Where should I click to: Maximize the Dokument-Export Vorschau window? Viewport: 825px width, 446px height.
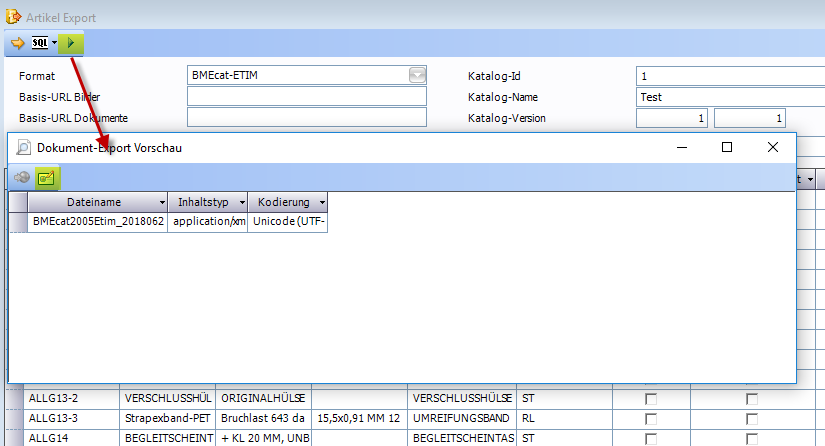click(727, 147)
